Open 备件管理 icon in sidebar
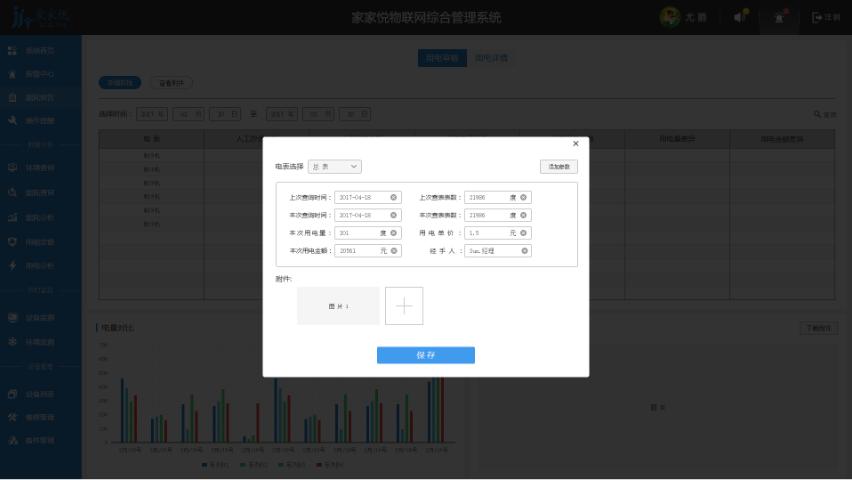Image resolution: width=852 pixels, height=480 pixels. coord(12,440)
